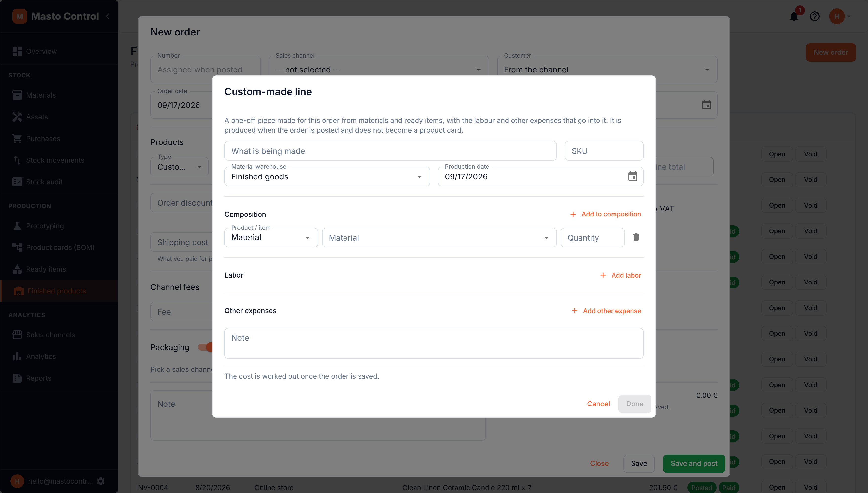This screenshot has width=868, height=493.
Task: Click the Note field in Custom-made line
Action: pyautogui.click(x=434, y=343)
